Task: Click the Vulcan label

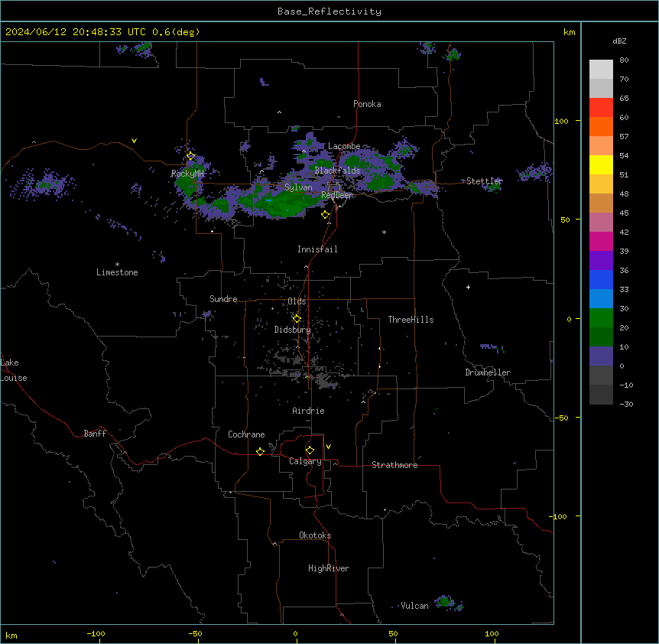Action: point(414,606)
